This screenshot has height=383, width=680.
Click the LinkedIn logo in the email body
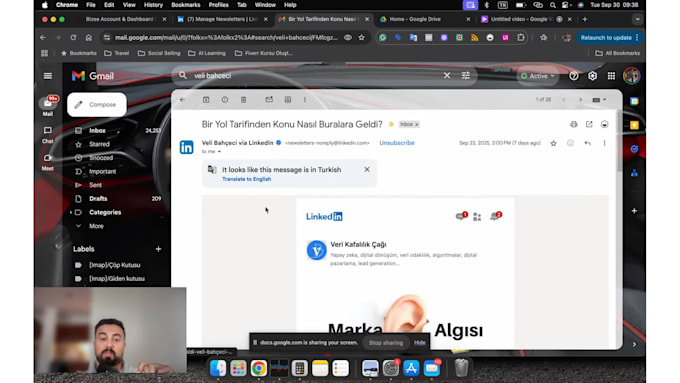(x=324, y=216)
